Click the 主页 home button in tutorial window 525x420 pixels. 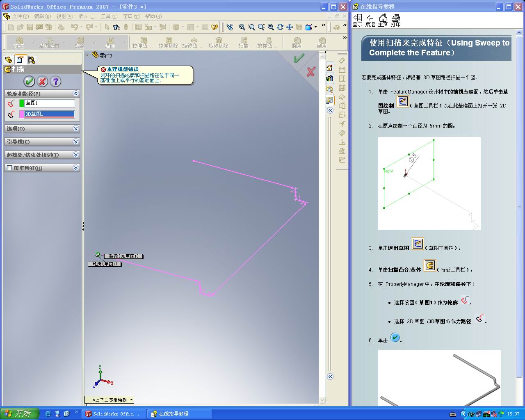[383, 21]
